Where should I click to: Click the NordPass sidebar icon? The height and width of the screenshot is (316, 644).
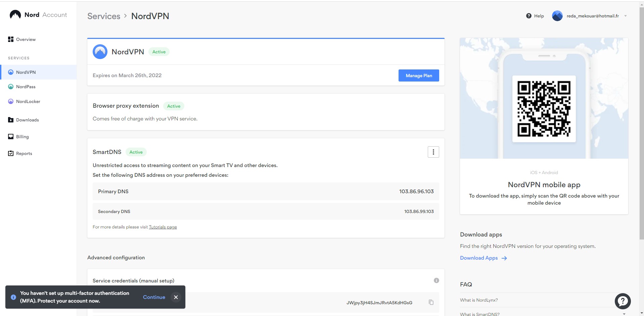pos(11,87)
